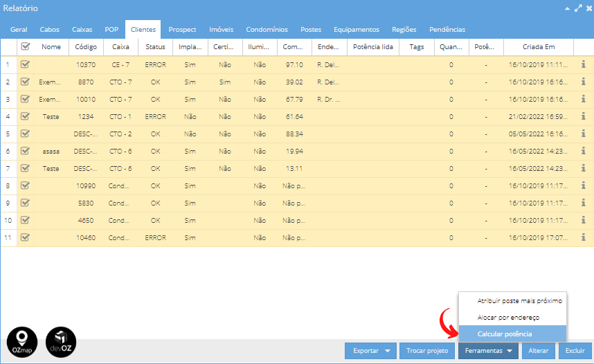Image resolution: width=594 pixels, height=364 pixels.
Task: Sort by the Nome column header
Action: [51, 47]
